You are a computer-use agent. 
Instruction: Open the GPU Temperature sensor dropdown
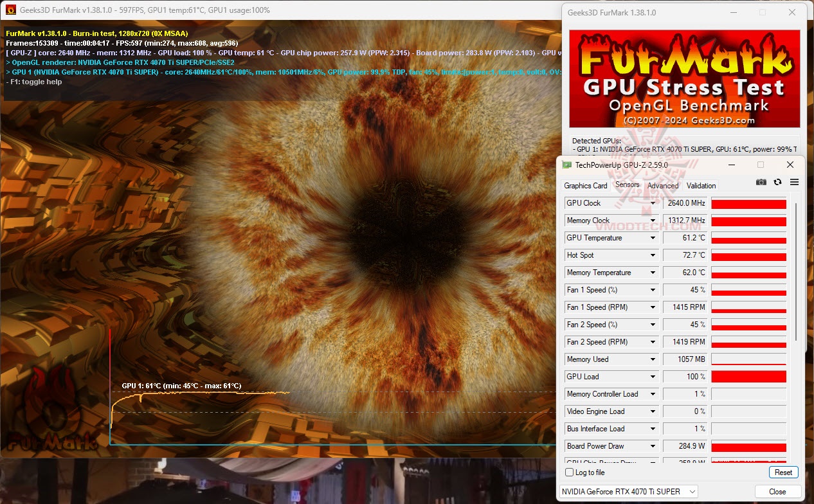[x=653, y=238]
